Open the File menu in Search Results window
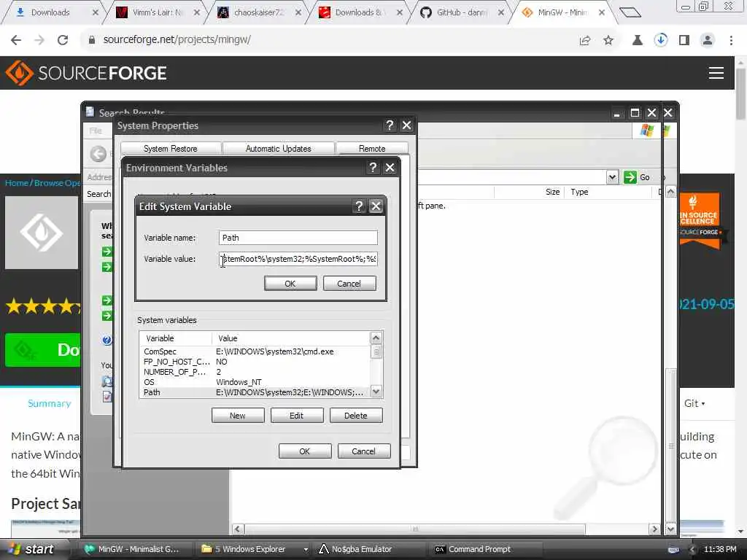747x560 pixels. pos(96,131)
